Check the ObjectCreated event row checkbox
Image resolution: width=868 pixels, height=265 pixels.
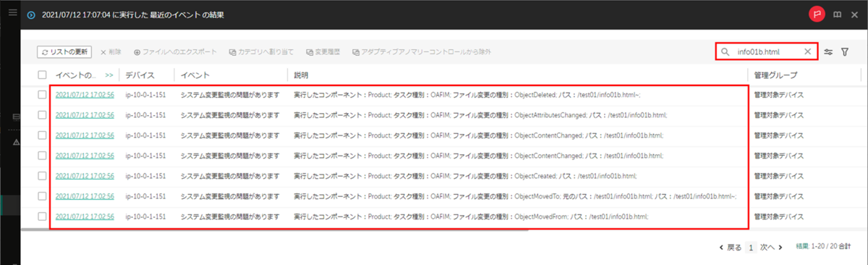pos(42,176)
